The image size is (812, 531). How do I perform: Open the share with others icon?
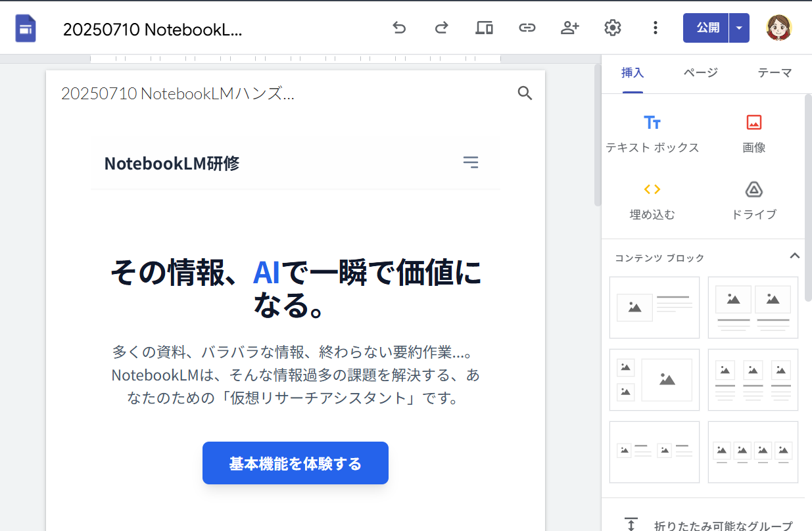coord(569,28)
